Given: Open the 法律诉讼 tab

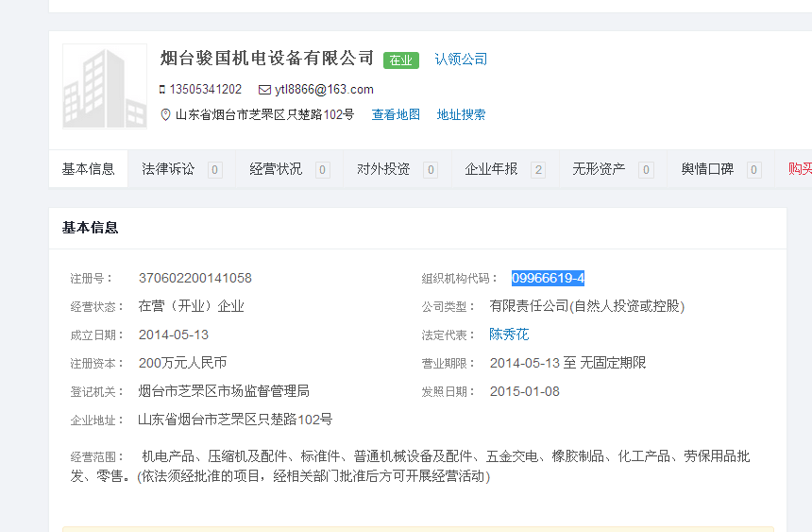Looking at the screenshot, I should (x=168, y=169).
